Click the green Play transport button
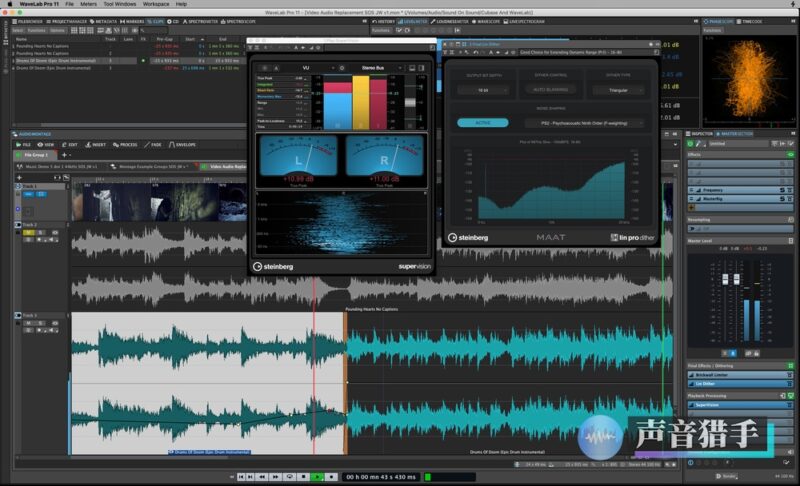 (317, 477)
